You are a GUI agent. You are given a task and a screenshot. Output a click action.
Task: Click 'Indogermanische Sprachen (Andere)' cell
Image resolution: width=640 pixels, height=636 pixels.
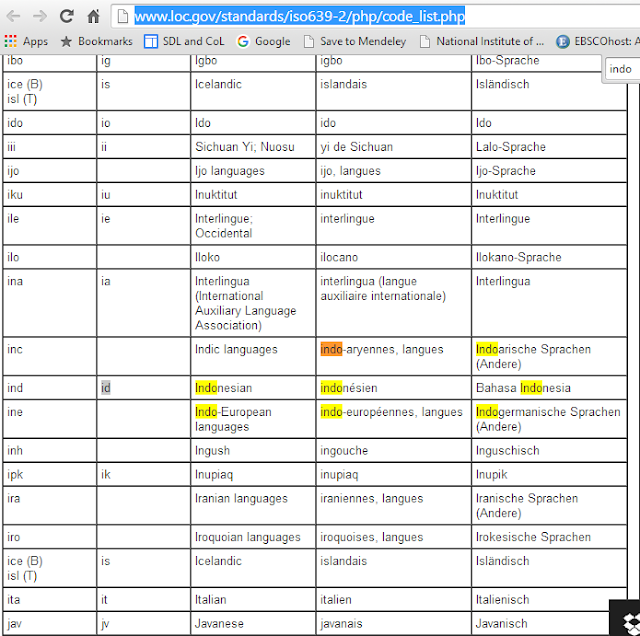[x=549, y=419]
